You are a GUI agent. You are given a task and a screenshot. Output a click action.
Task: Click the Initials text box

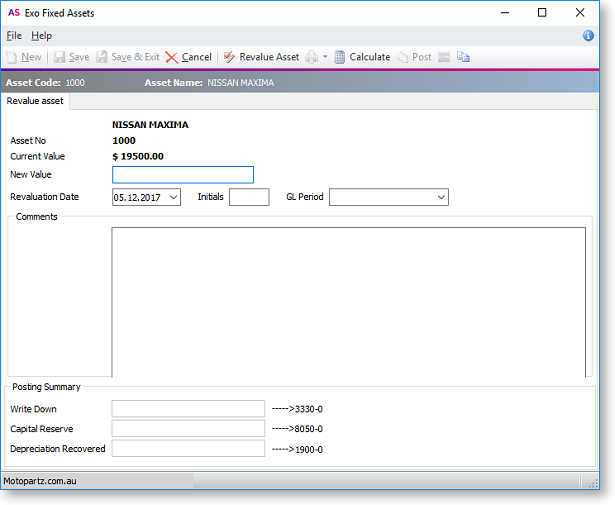[x=249, y=197]
